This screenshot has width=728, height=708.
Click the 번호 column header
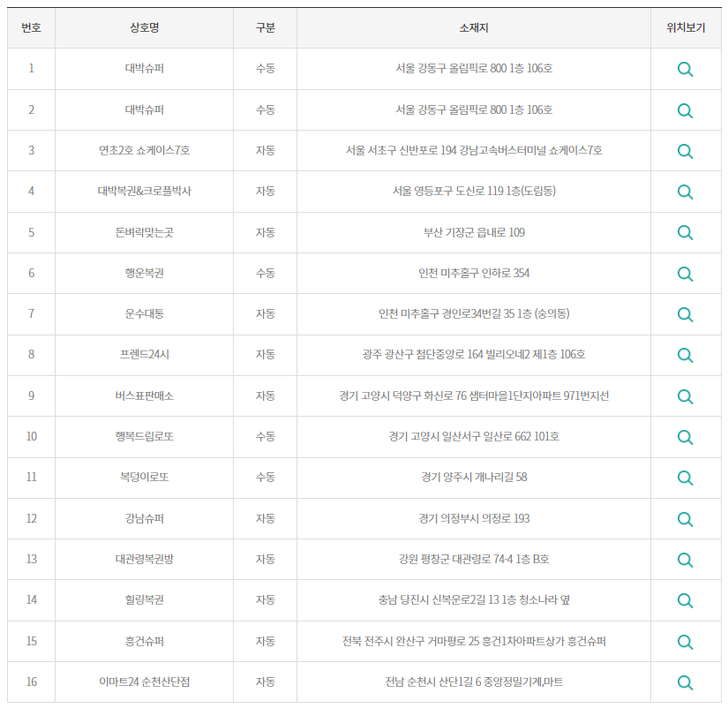click(x=31, y=28)
